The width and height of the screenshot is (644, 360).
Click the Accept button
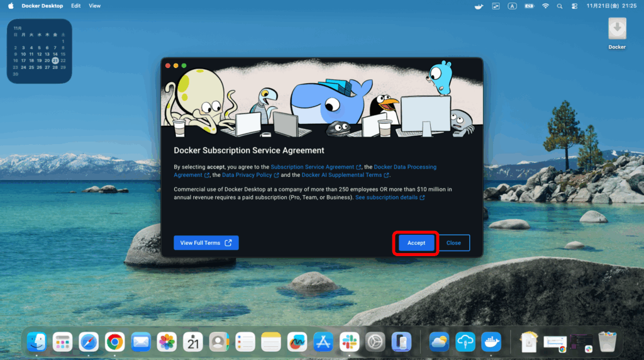[416, 243]
